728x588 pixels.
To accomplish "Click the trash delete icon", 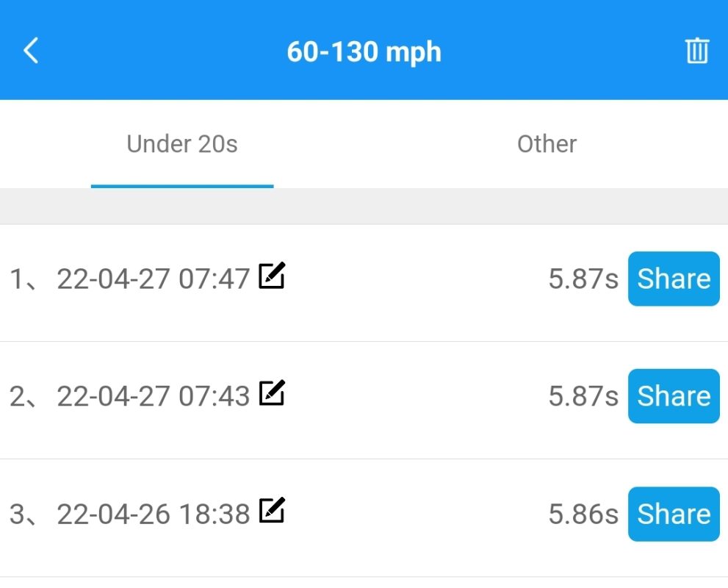I will (697, 50).
